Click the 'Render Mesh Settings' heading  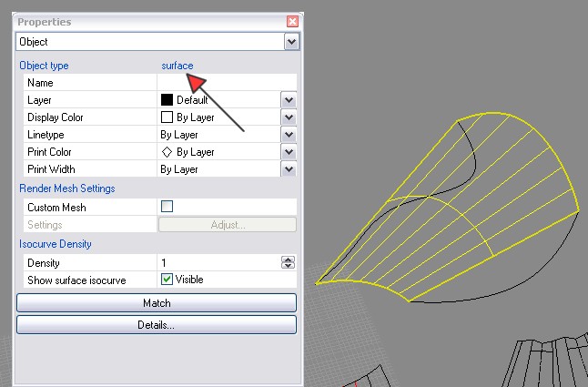tap(67, 188)
